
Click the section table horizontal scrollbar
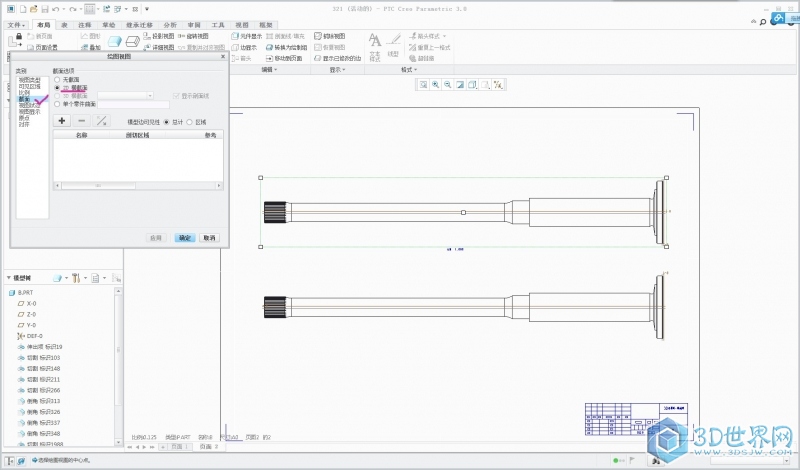[100, 186]
